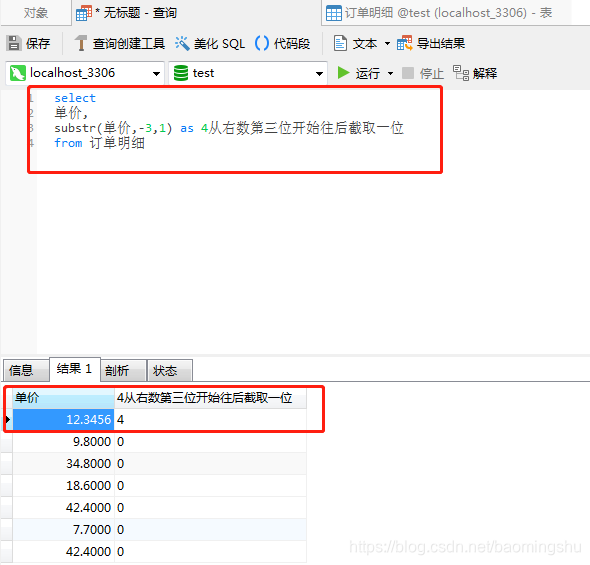This screenshot has height=565, width=590.
Task: Open the Run (运行) dropdown arrow
Action: [390, 73]
